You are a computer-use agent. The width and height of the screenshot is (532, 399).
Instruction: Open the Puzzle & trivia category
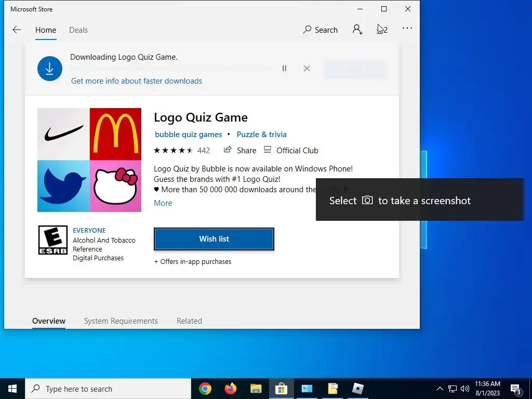[262, 135]
